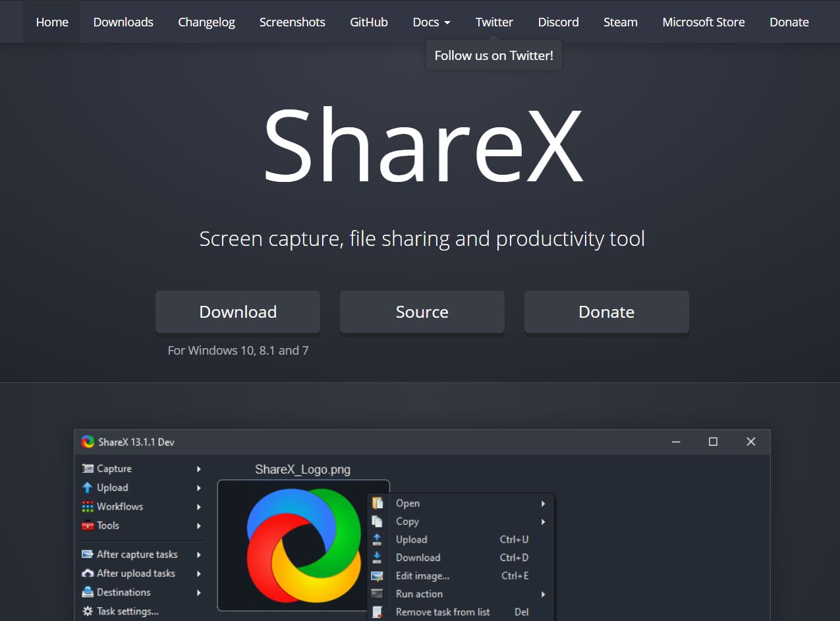Select Edit image... in context menu
Viewport: 840px width, 621px height.
coord(461,576)
